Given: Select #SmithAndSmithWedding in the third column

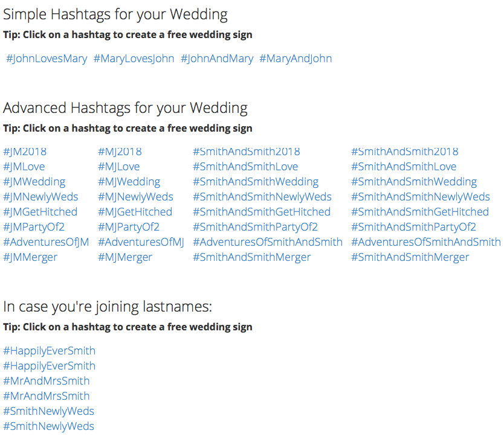Looking at the screenshot, I should point(256,182).
